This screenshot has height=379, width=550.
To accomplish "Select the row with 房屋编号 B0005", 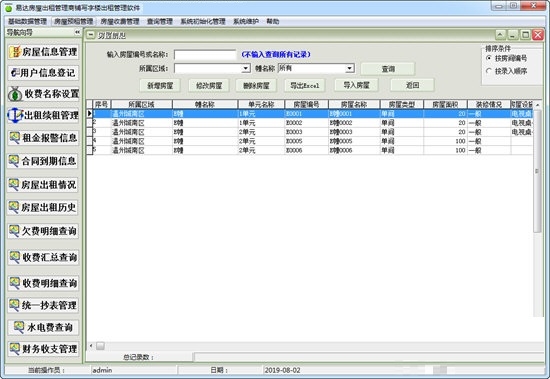I will click(x=310, y=141).
